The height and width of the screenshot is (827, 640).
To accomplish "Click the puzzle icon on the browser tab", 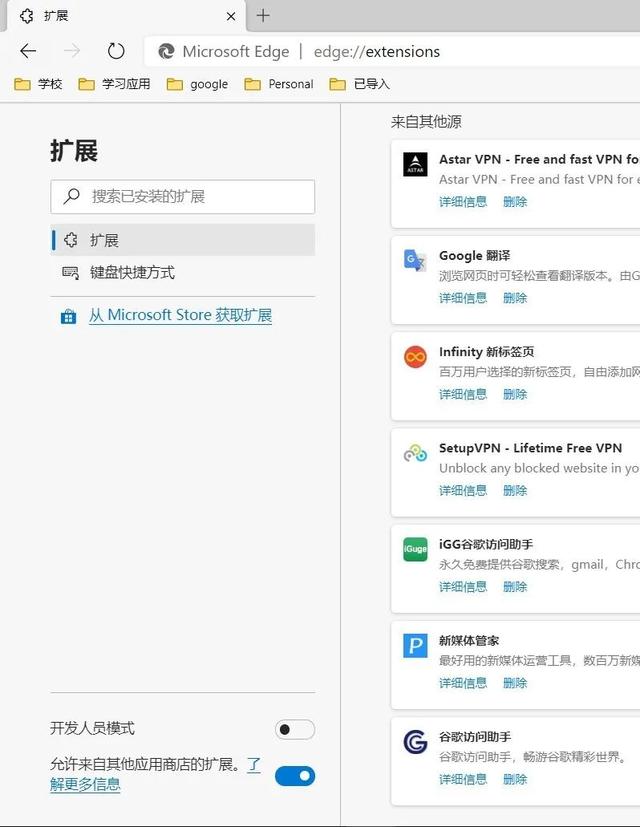I will tap(26, 16).
